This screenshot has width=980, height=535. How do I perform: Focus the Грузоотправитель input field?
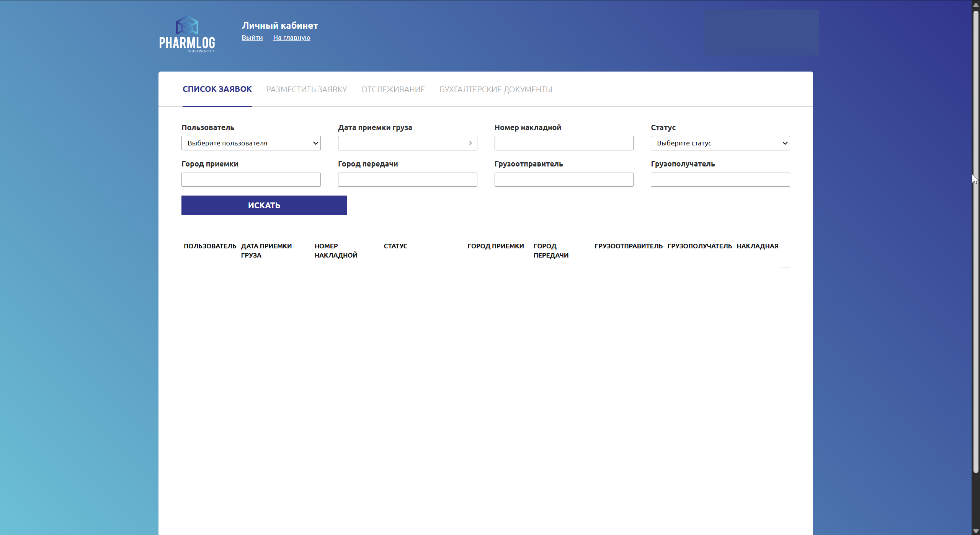tap(564, 179)
